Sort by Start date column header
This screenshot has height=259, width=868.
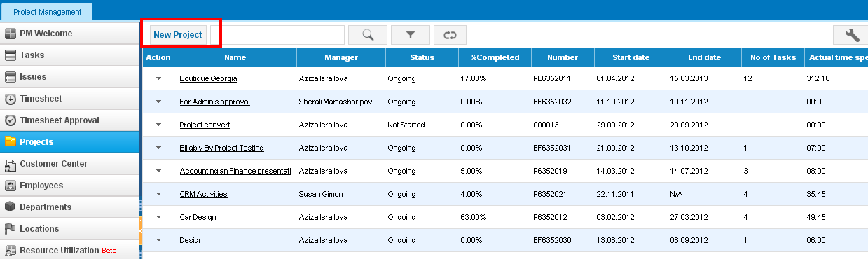click(x=631, y=57)
